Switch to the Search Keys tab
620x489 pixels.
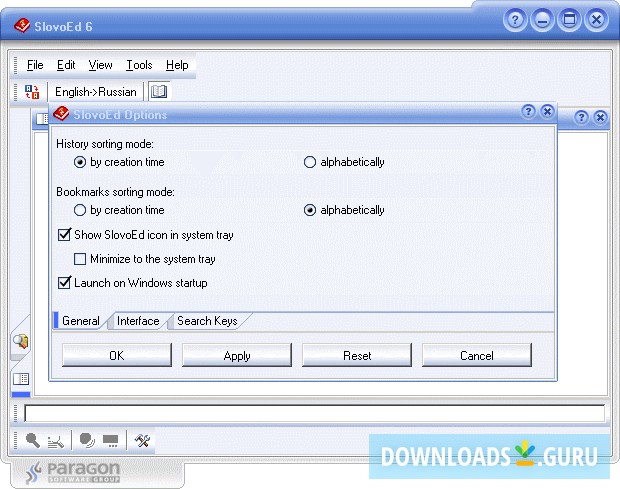tap(207, 321)
